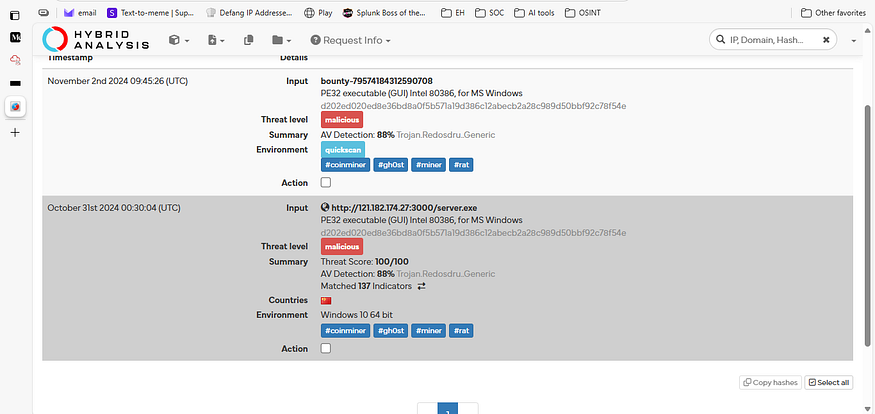Add a new tab with plus icon
Viewport: 875px width, 414px height.
[15, 132]
